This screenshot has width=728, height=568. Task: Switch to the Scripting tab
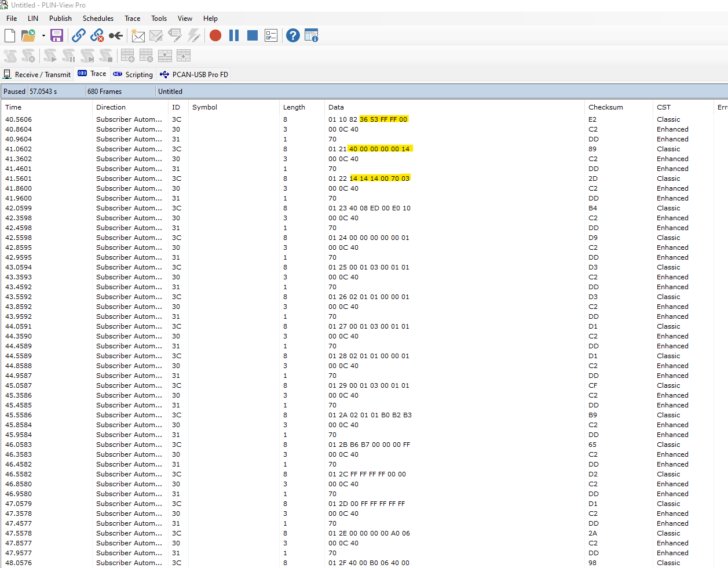click(133, 74)
